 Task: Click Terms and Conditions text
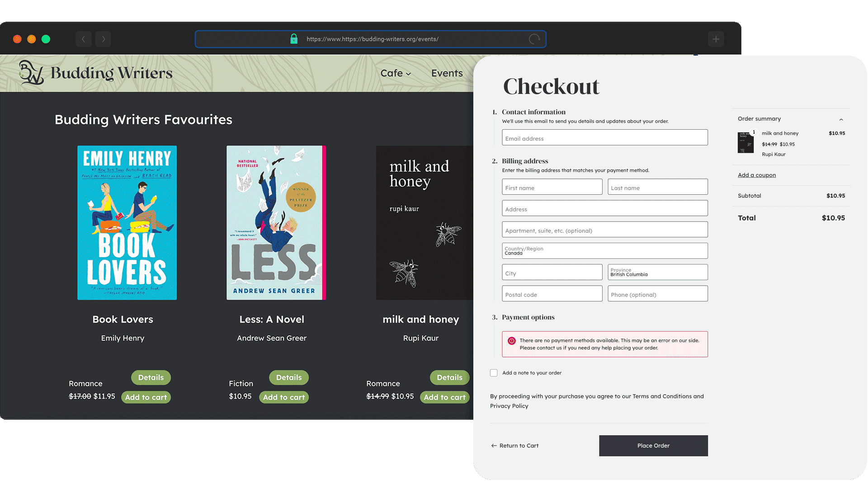click(662, 396)
